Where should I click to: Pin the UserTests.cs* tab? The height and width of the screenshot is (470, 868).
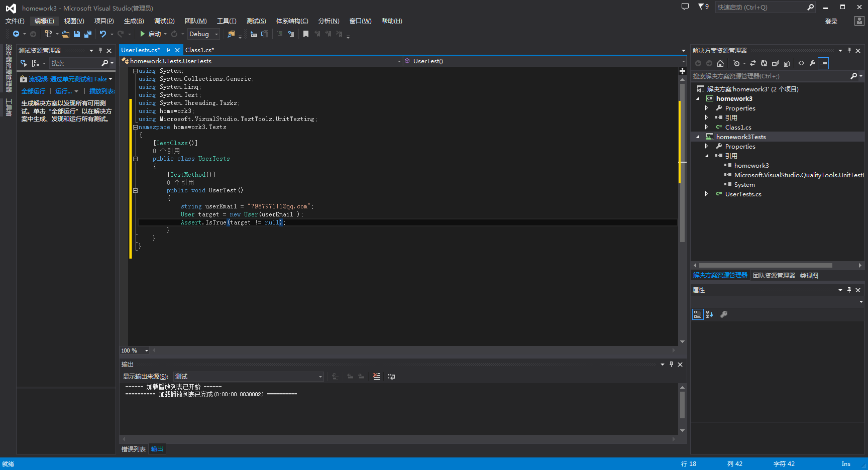coord(168,50)
